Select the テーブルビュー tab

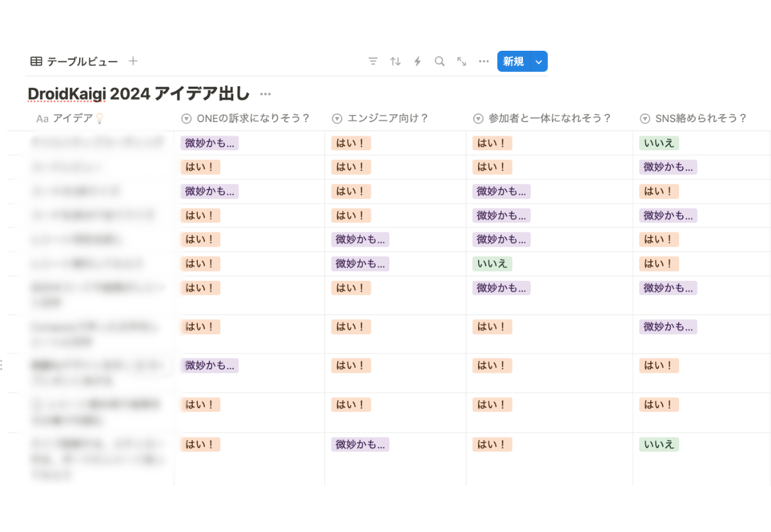click(75, 62)
